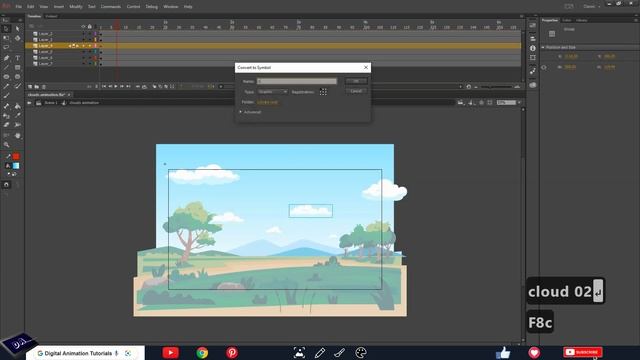Select the Eraser tool
The height and width of the screenshot is (360, 640).
pyautogui.click(x=6, y=125)
